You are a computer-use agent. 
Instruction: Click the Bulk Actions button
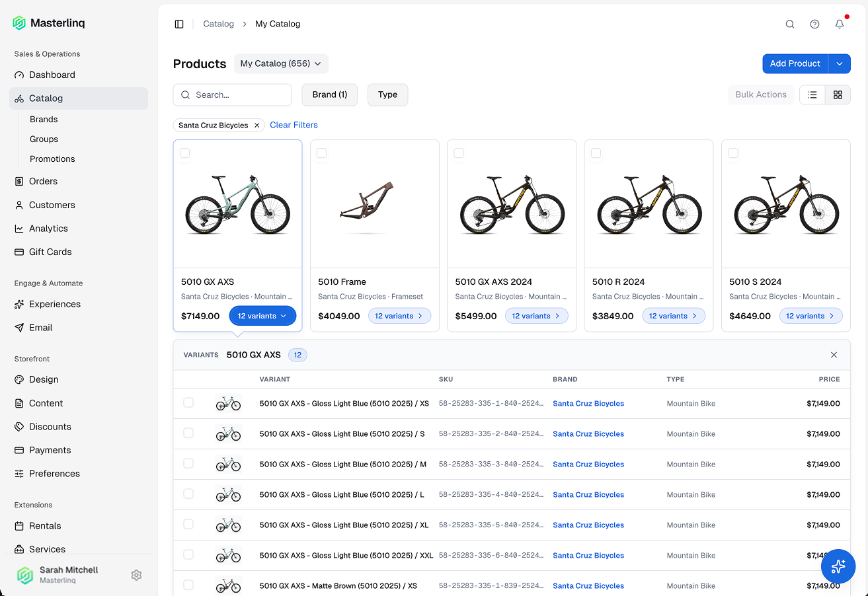(761, 94)
